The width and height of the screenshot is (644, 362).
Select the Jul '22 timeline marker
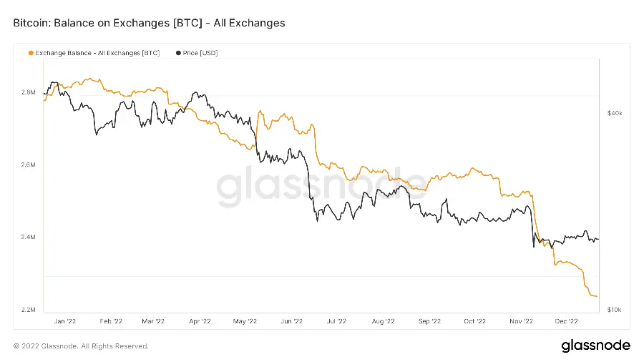pyautogui.click(x=336, y=321)
